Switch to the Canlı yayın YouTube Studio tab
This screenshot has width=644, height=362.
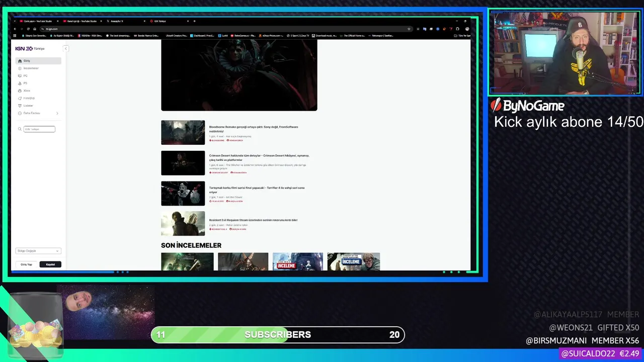38,21
